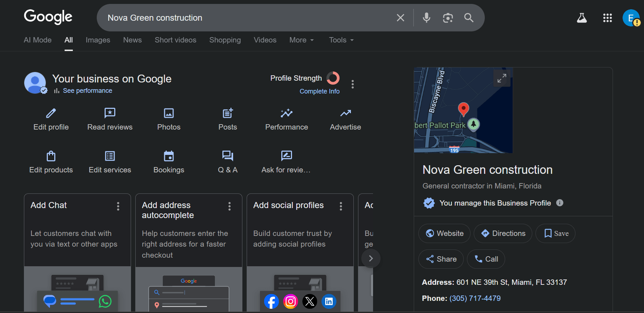The height and width of the screenshot is (313, 644).
Task: Open Edit profile pencil tool
Action: (51, 120)
